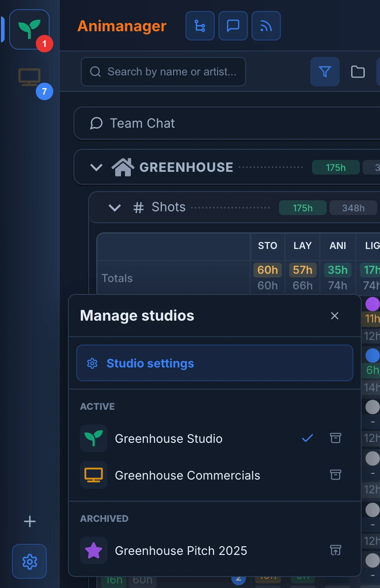380x588 pixels.
Task: Click the red notification badge showing 1
Action: (x=45, y=44)
